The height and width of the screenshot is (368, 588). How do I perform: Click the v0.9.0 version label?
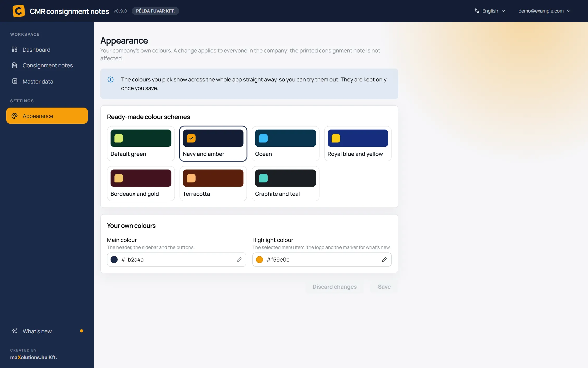[x=120, y=11]
